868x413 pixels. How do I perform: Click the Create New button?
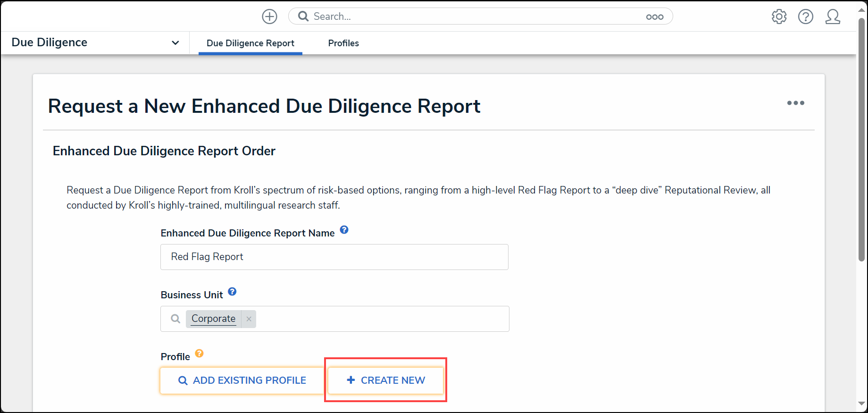pyautogui.click(x=386, y=380)
